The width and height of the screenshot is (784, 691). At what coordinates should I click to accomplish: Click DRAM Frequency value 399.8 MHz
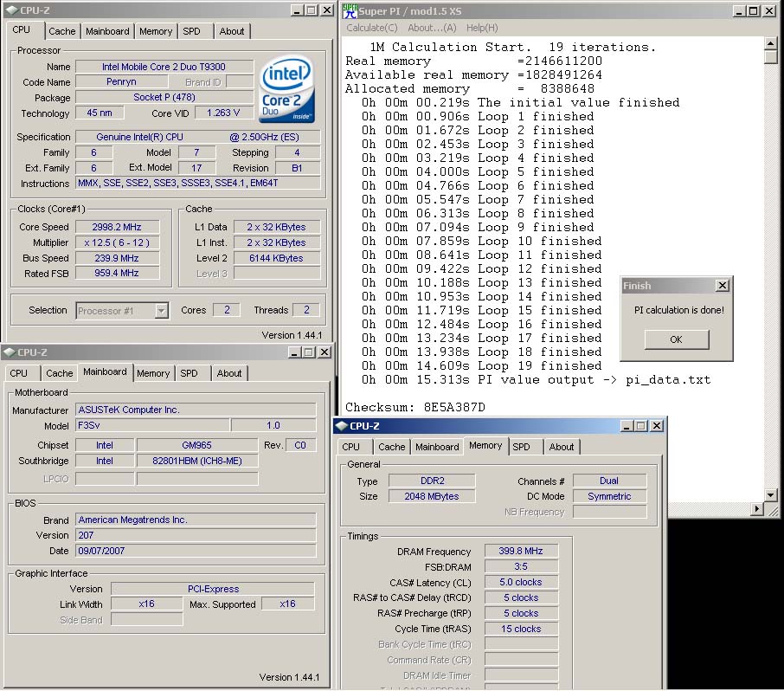click(x=521, y=551)
